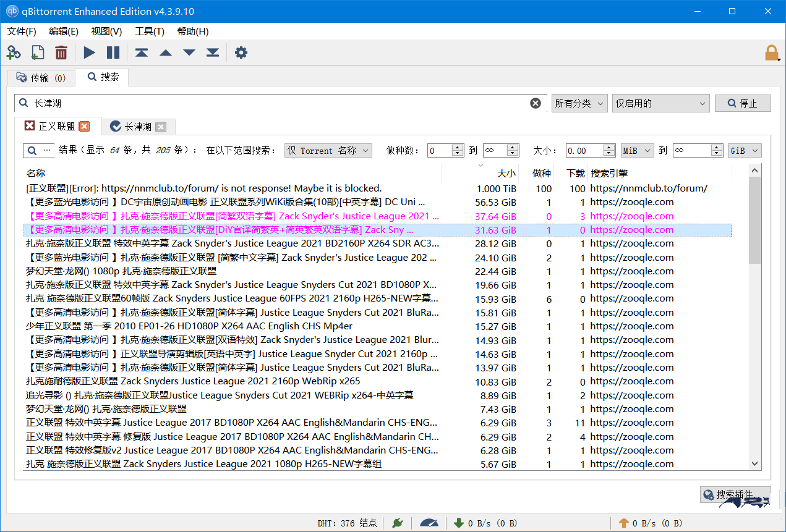Screen dimensions: 786x532
Task: Close the 正义联盟 search tab
Action: pos(84,126)
